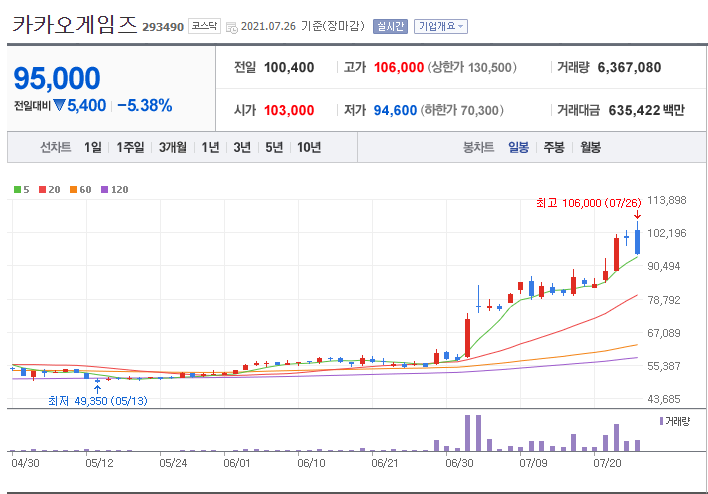This screenshot has height=494, width=708.
Task: Click the low price 94,600 value
Action: coord(395,111)
